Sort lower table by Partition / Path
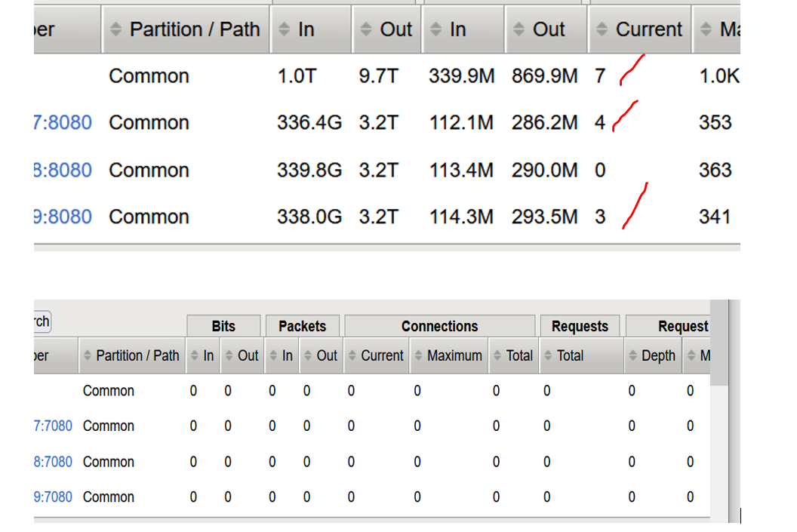The width and height of the screenshot is (797, 532). pyautogui.click(x=131, y=355)
